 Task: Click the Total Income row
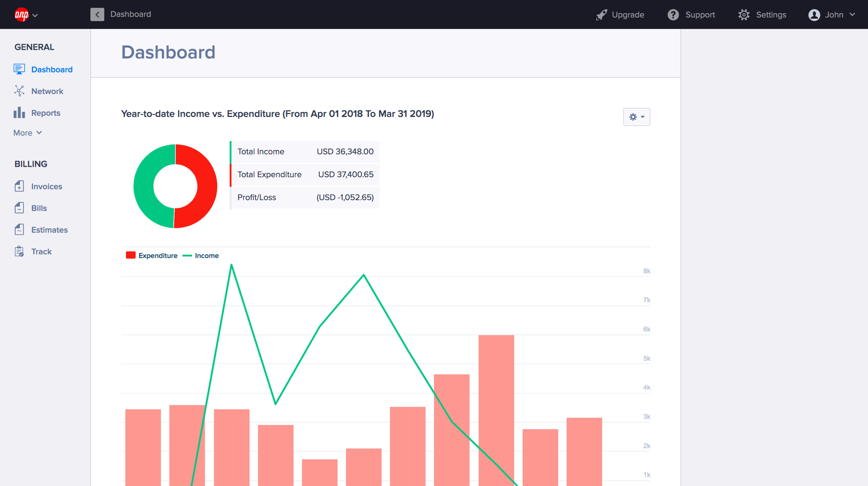305,152
